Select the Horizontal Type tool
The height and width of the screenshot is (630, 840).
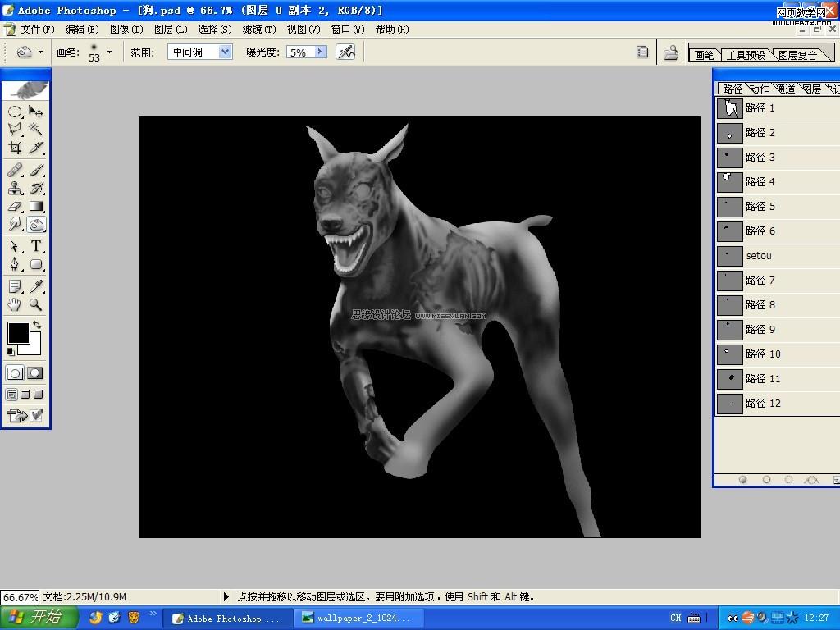[36, 246]
